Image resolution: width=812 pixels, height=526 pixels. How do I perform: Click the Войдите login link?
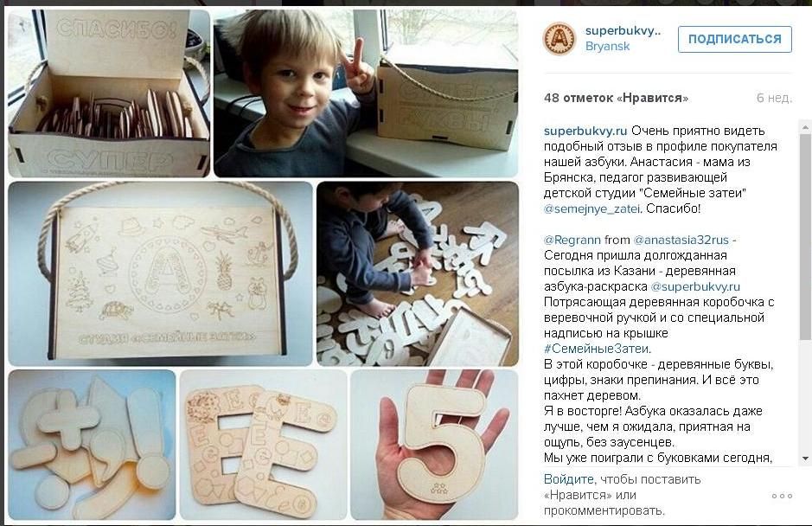pos(569,479)
